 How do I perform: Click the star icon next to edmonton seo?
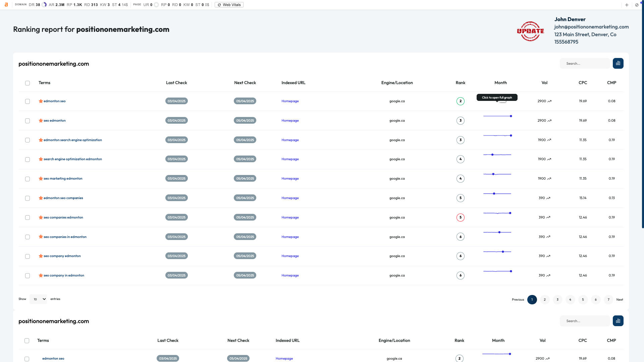41,101
